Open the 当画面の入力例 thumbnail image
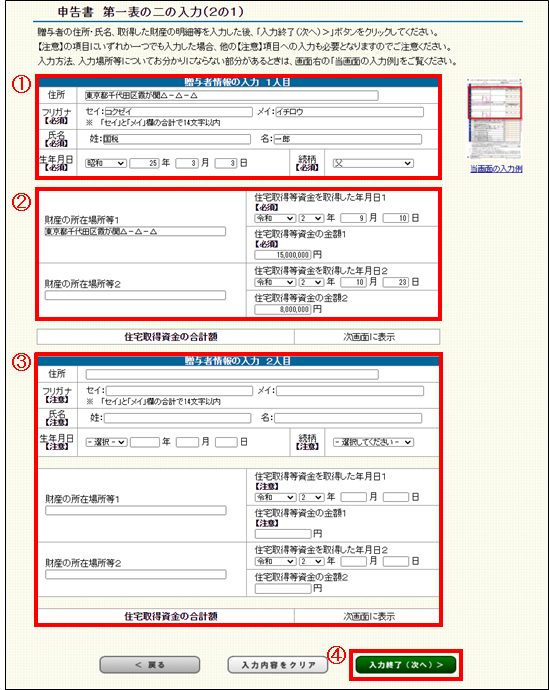The height and width of the screenshot is (690, 549). click(494, 119)
